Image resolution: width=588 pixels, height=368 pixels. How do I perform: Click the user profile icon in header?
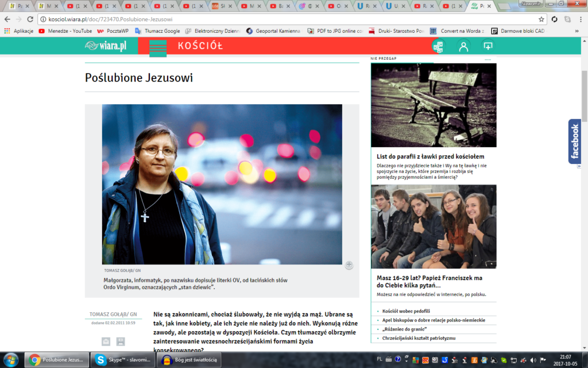click(463, 47)
